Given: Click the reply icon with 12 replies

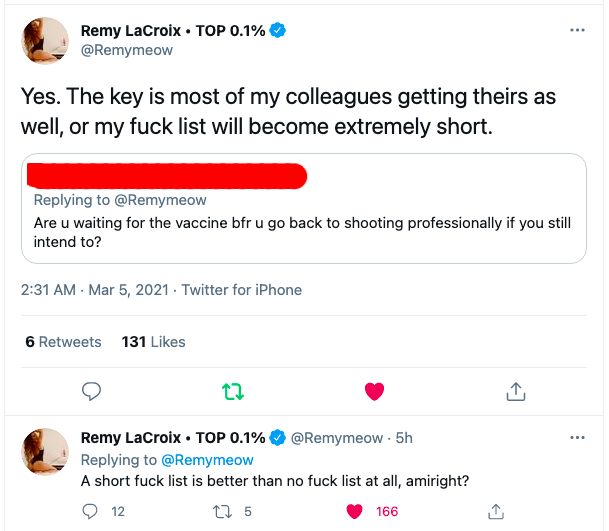Looking at the screenshot, I should (x=91, y=511).
